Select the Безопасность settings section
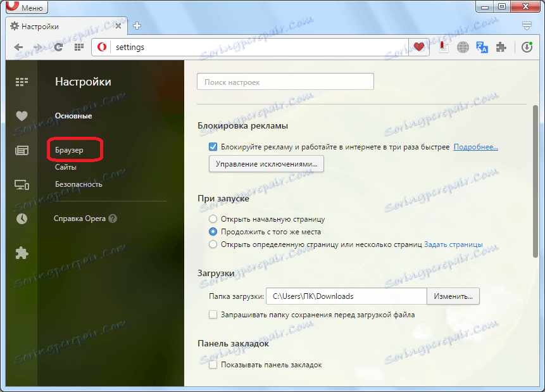Screen dimensions: 545x392 coord(78,184)
